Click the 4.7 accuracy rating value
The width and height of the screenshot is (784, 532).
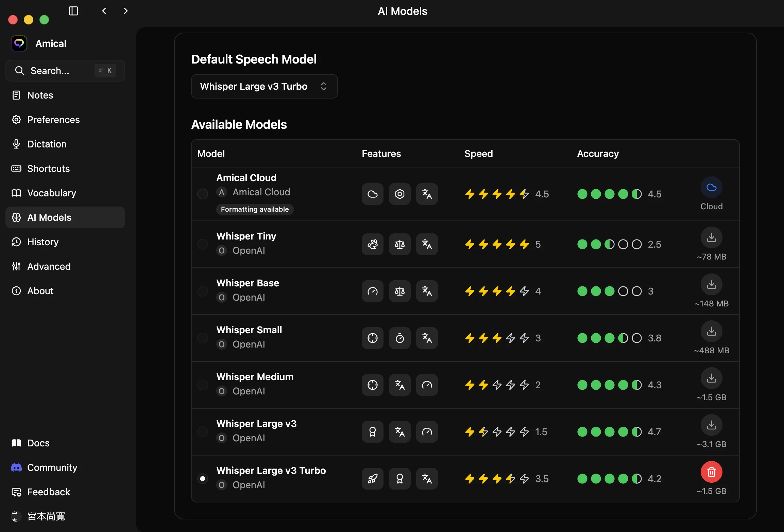coord(654,432)
